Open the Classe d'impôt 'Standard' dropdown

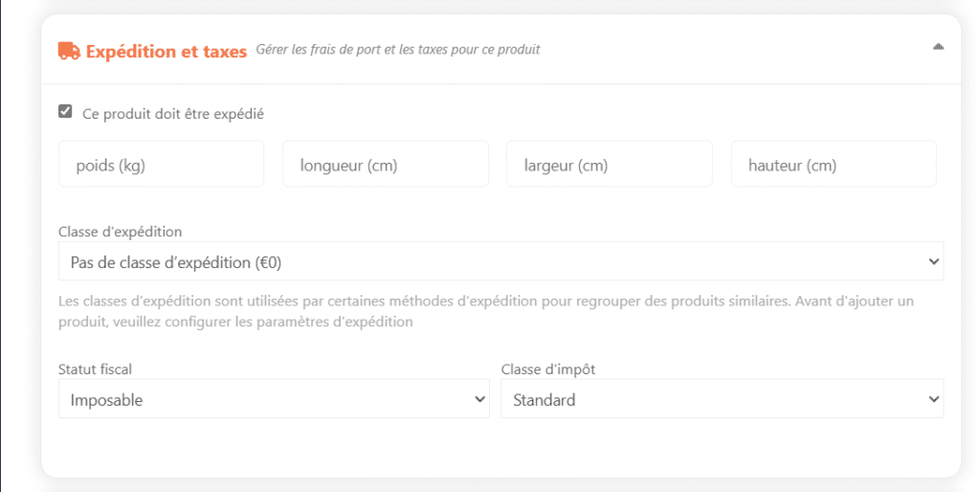coord(722,399)
